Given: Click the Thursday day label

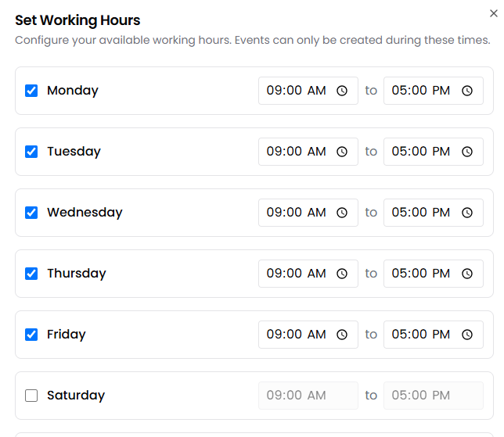Looking at the screenshot, I should click(x=76, y=274).
